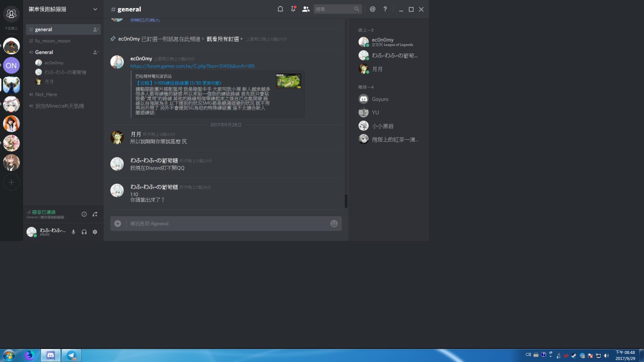Click ec0n0my's username above the forum link

141,59
